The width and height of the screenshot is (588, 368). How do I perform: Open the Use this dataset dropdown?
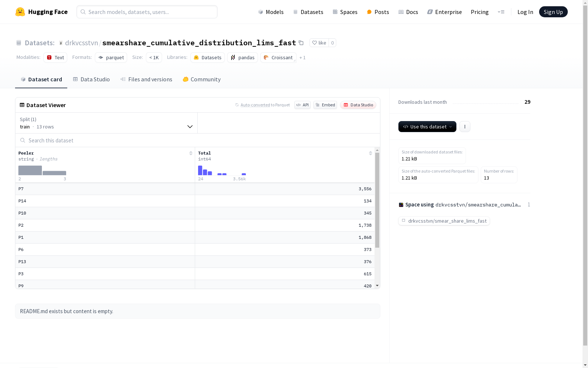pos(427,127)
